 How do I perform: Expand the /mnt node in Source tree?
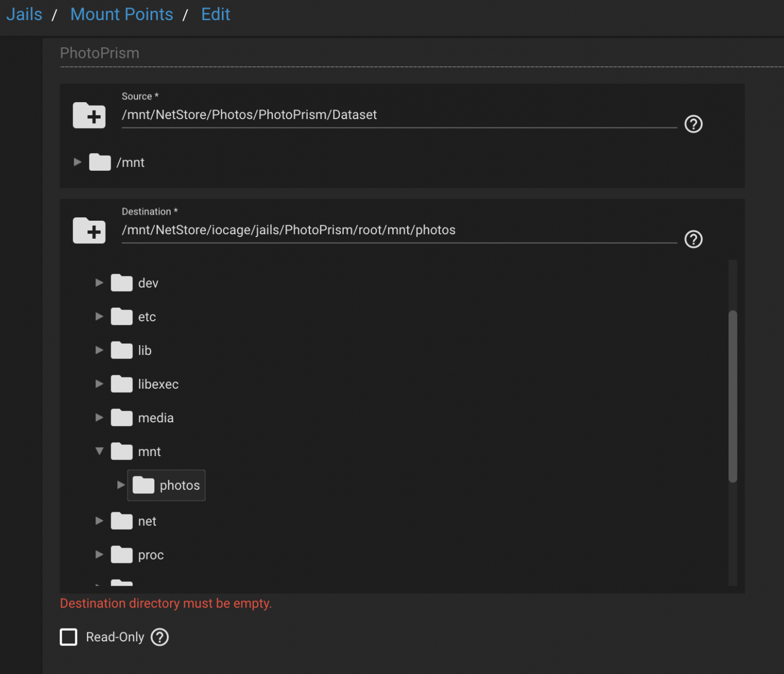tap(78, 162)
